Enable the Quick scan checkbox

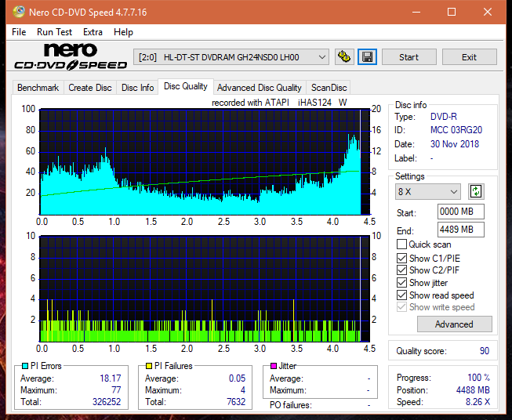click(x=401, y=244)
